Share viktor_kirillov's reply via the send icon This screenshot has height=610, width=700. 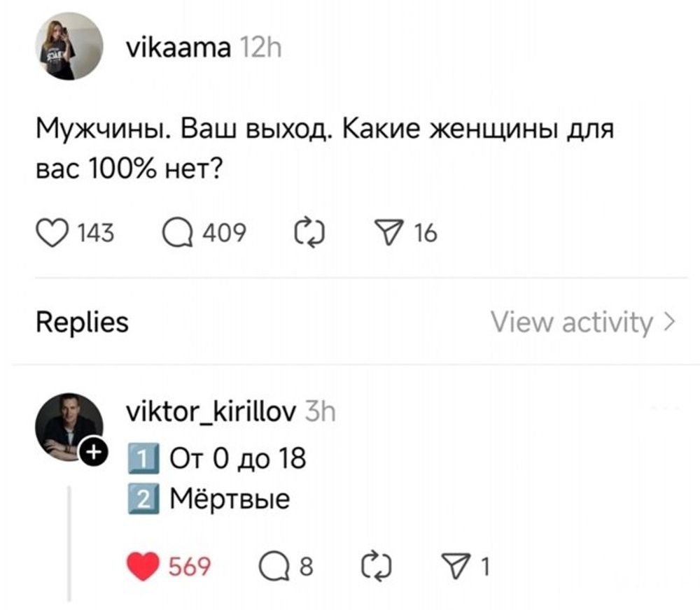click(460, 566)
